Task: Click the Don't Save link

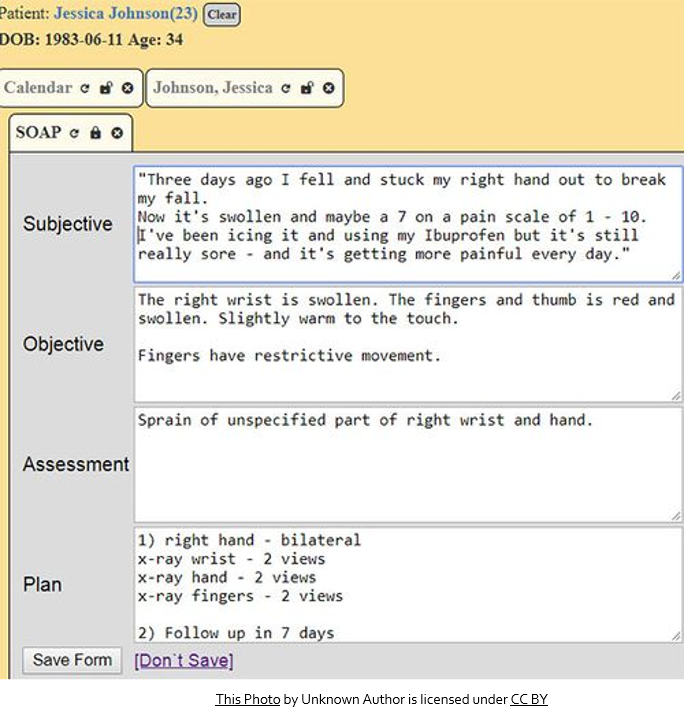Action: (x=183, y=660)
